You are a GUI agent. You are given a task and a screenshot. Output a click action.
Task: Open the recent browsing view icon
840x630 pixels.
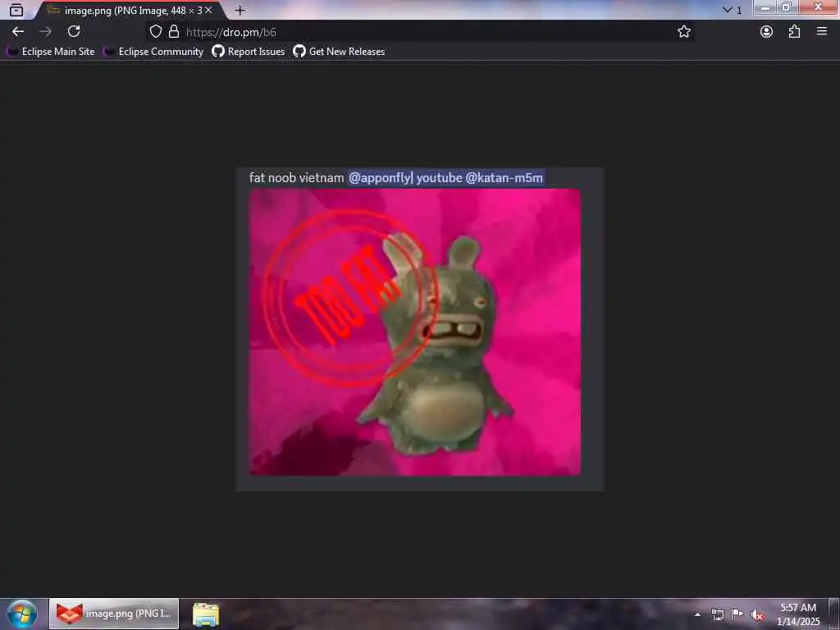(16, 10)
